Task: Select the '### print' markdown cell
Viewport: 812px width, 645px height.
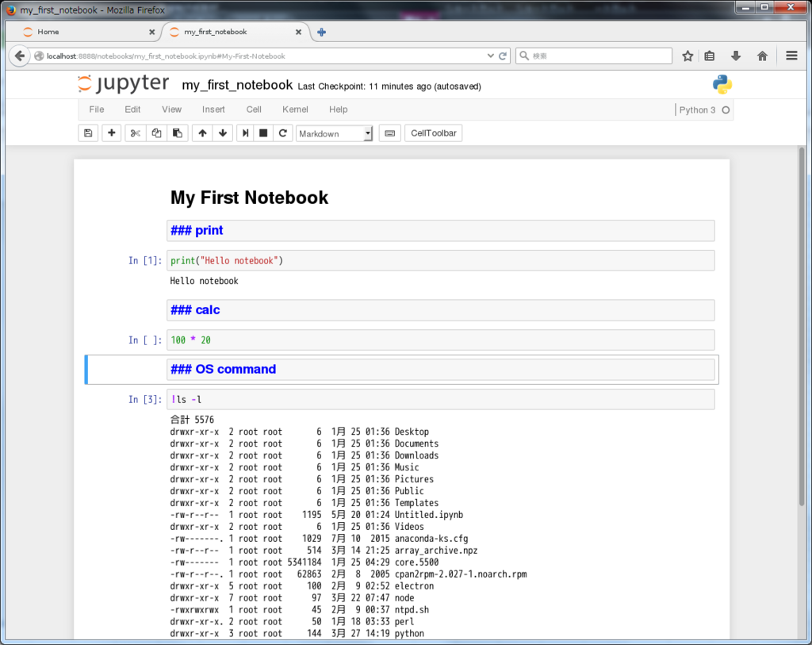Action: coord(441,231)
